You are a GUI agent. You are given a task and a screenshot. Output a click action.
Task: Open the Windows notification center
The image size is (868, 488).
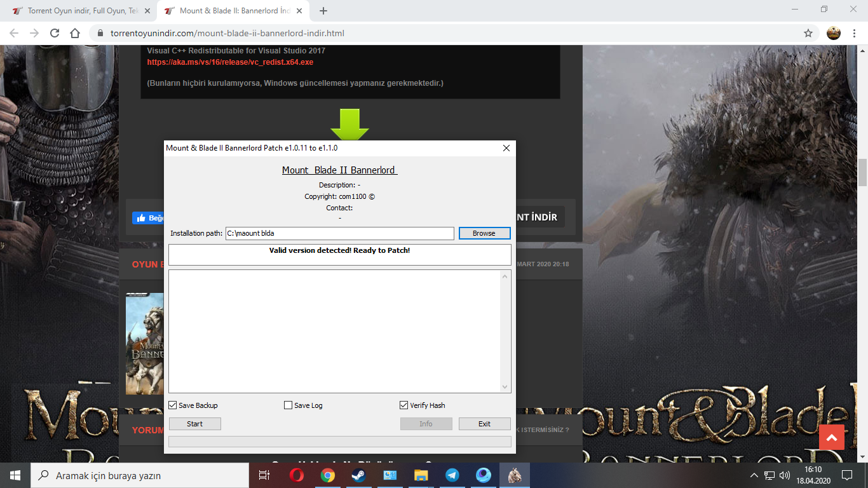(x=846, y=475)
